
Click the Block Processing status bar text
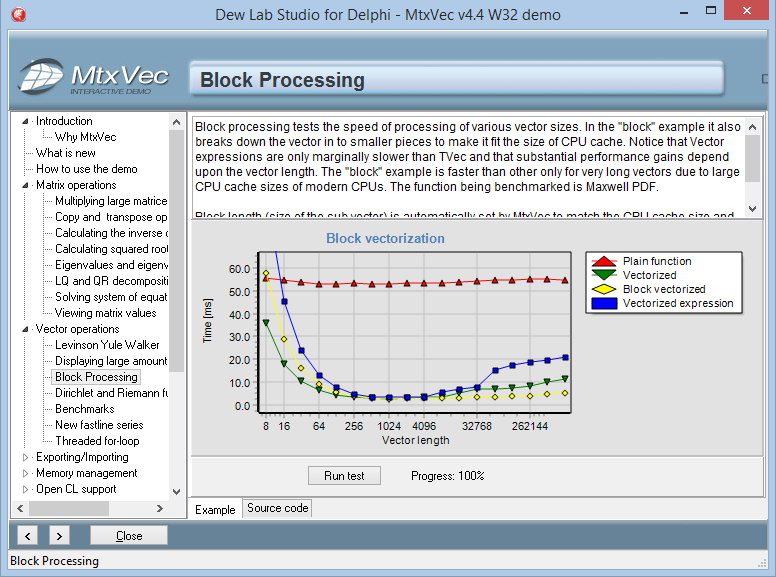click(x=54, y=561)
